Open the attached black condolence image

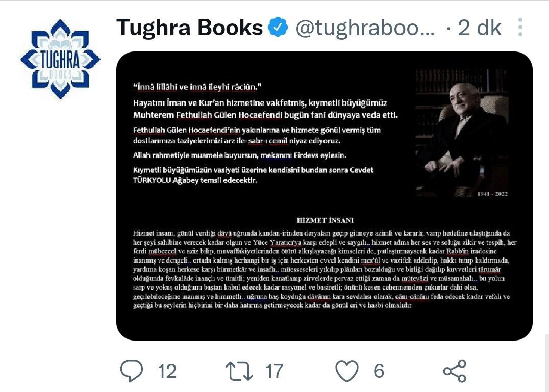[324, 196]
